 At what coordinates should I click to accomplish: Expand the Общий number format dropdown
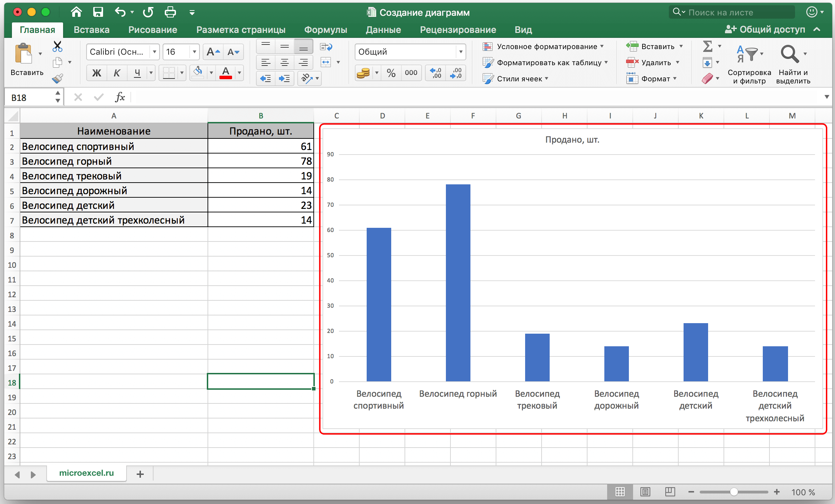461,52
